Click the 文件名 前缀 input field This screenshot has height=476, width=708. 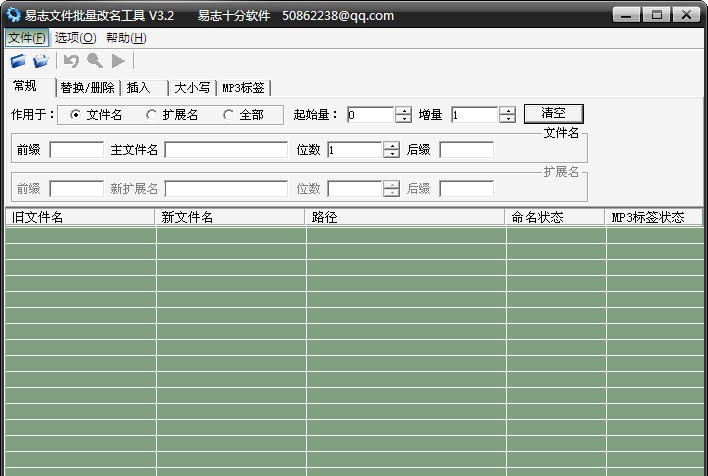(76, 149)
